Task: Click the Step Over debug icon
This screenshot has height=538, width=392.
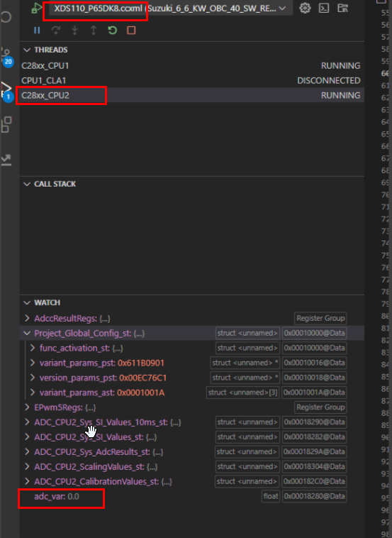Action: coord(56,31)
